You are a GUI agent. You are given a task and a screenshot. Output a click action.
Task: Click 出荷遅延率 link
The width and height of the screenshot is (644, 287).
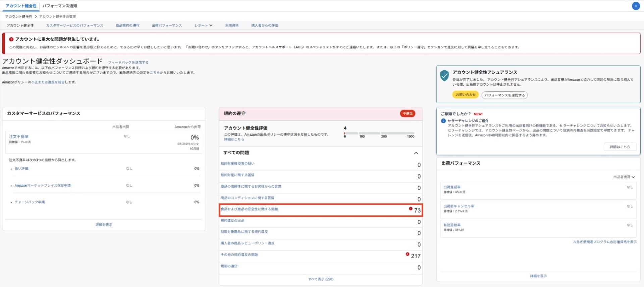click(452, 187)
